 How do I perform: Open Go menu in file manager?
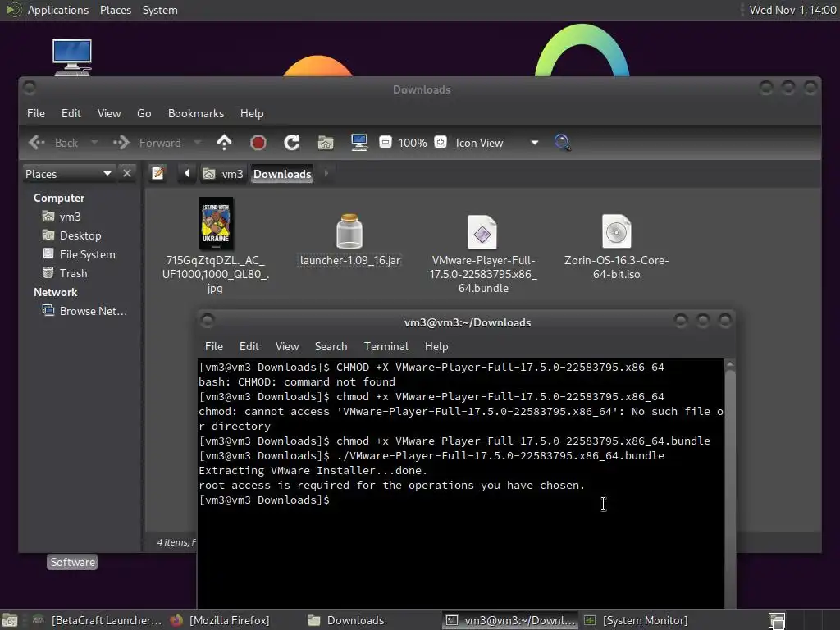click(x=144, y=113)
